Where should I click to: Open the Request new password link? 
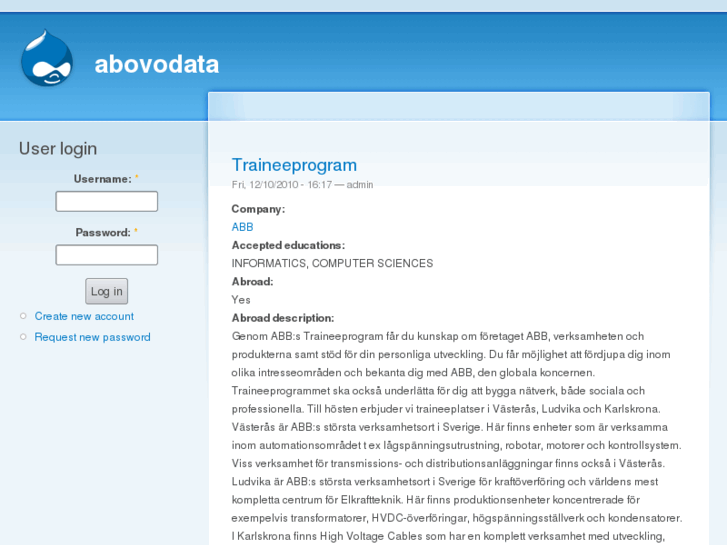[92, 337]
